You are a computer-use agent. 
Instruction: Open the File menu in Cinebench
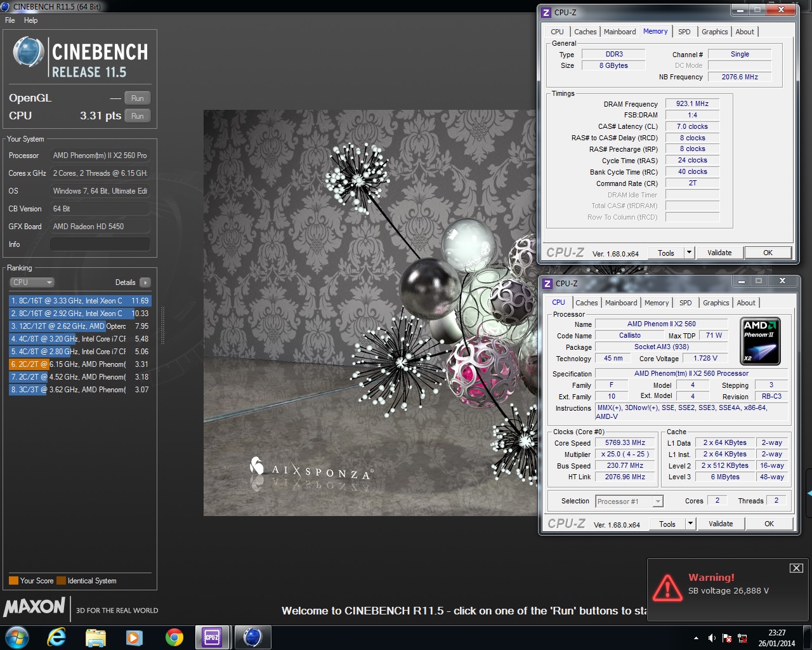(x=10, y=20)
